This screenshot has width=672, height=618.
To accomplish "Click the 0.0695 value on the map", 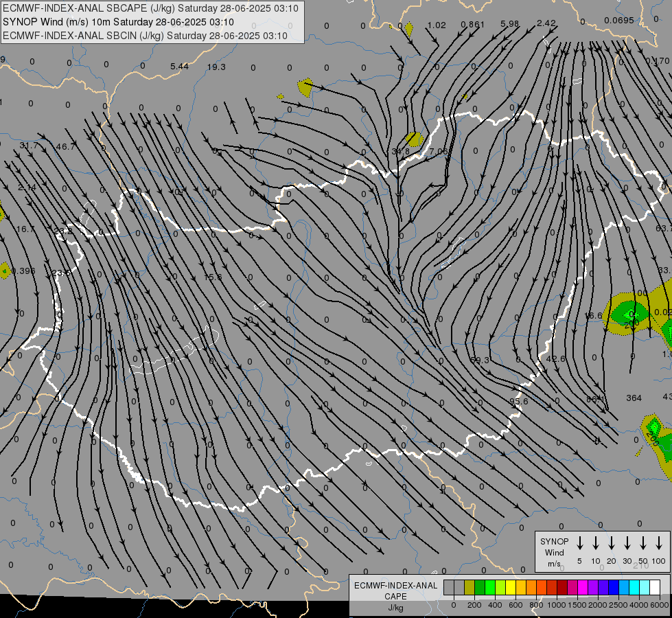I will (619, 20).
